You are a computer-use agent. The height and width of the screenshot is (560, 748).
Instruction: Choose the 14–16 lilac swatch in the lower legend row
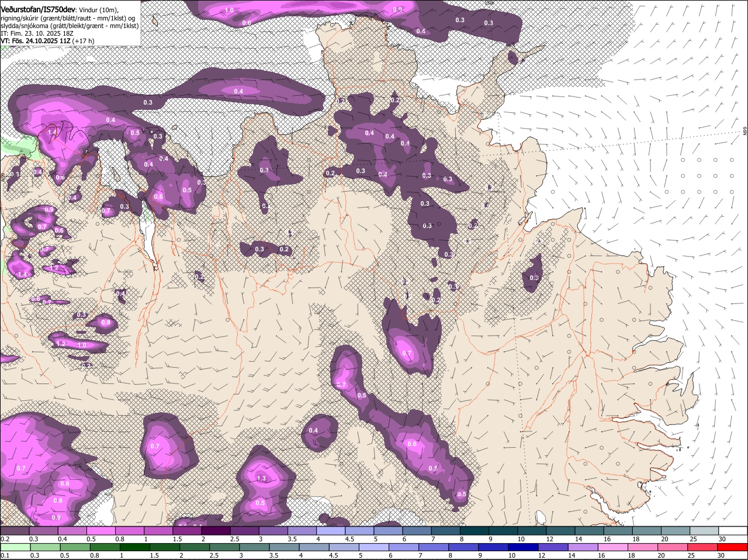click(583, 548)
